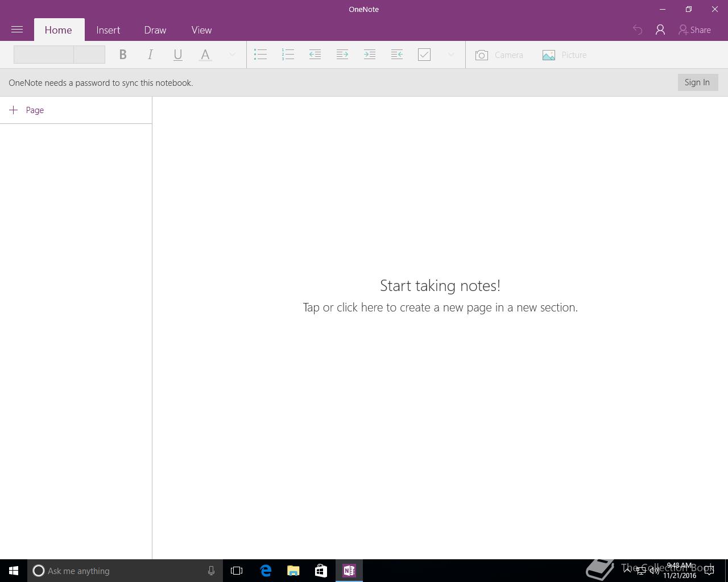
Task: Toggle Bold formatting
Action: [123, 55]
